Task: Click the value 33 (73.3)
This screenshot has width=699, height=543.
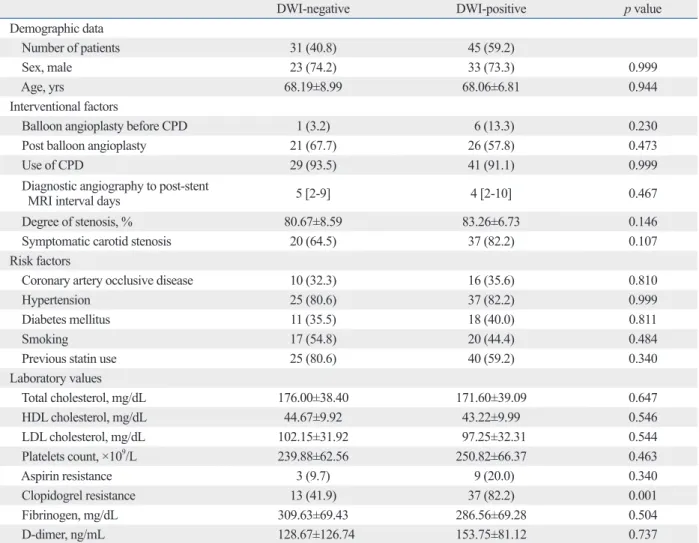Action: pyautogui.click(x=491, y=67)
